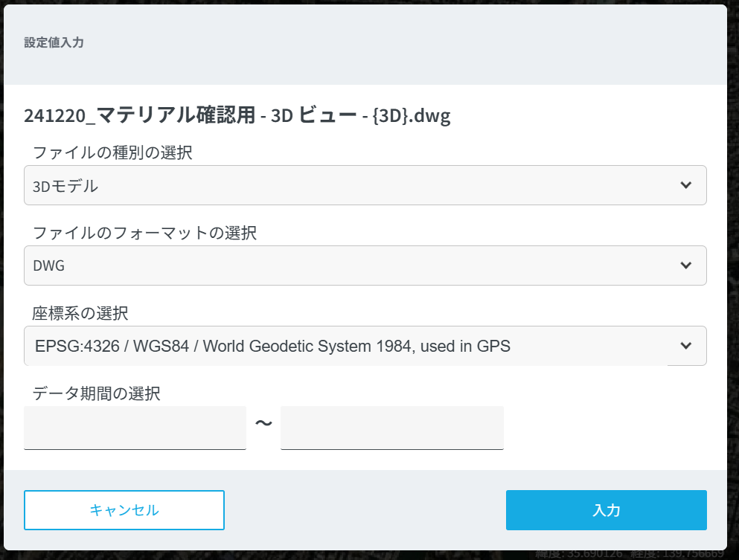
Task: Click the 座標系の選択 label
Action: 80,314
